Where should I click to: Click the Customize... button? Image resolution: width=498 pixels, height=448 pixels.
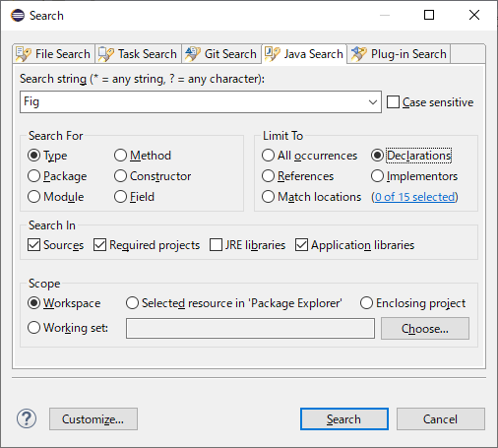(x=93, y=419)
